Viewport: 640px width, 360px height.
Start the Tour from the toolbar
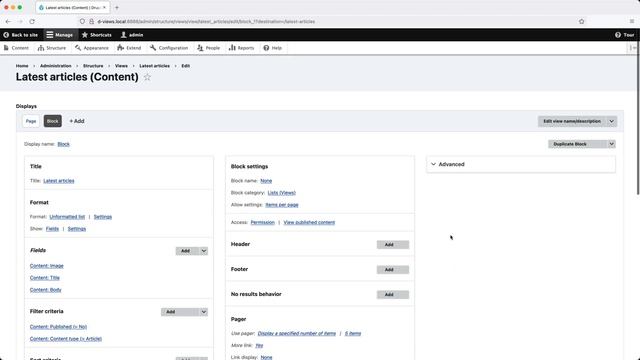click(625, 35)
